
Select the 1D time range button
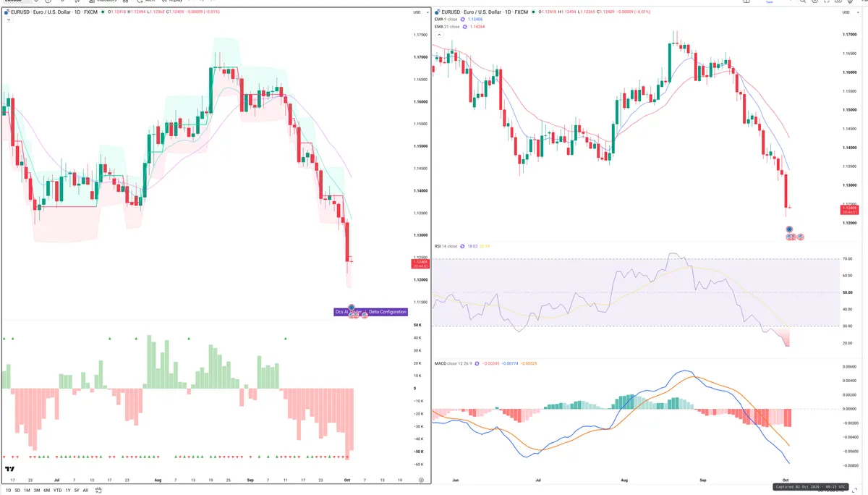(9, 490)
